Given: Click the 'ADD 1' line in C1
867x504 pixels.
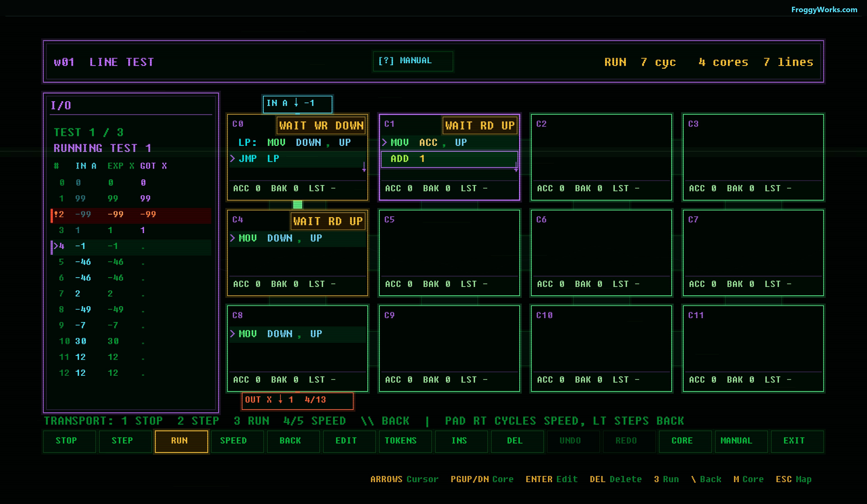Looking at the screenshot, I should (449, 159).
